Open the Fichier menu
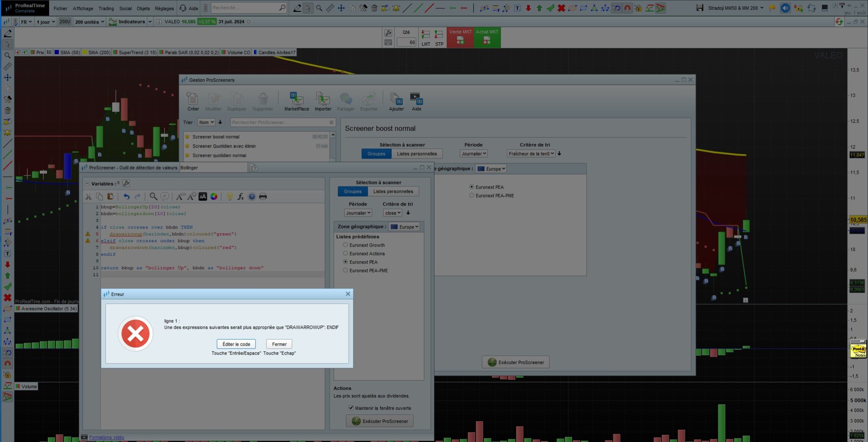Viewport: 868px width, 442px height. pyautogui.click(x=61, y=8)
